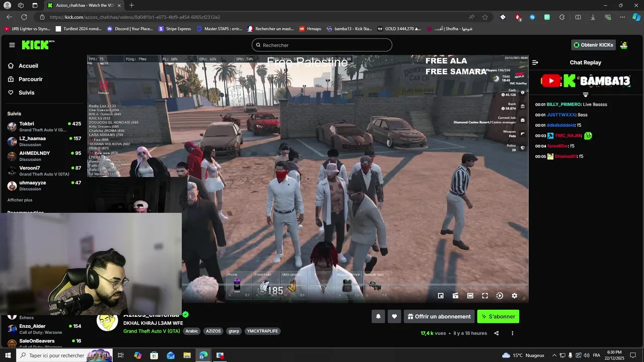
Task: Open split screen in the browser
Action: tap(578, 17)
